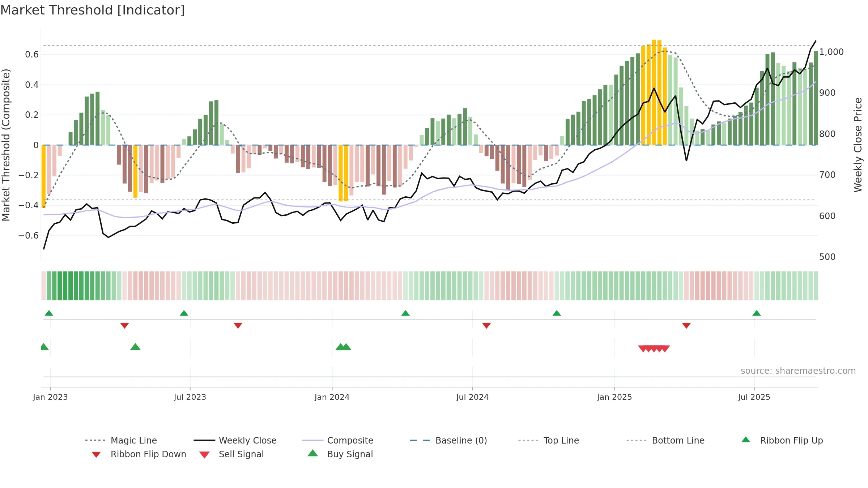Screen dimensions: 868x488
Task: Toggle the Baseline (0) legend entry
Action: (x=448, y=440)
